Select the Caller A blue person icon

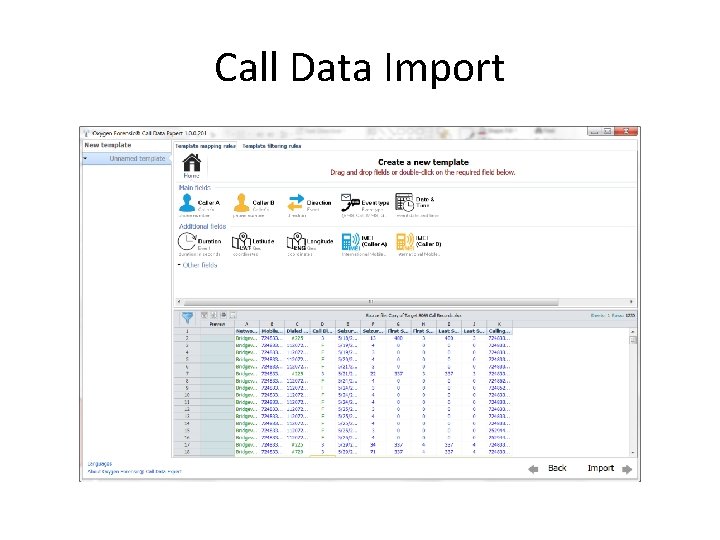click(187, 202)
